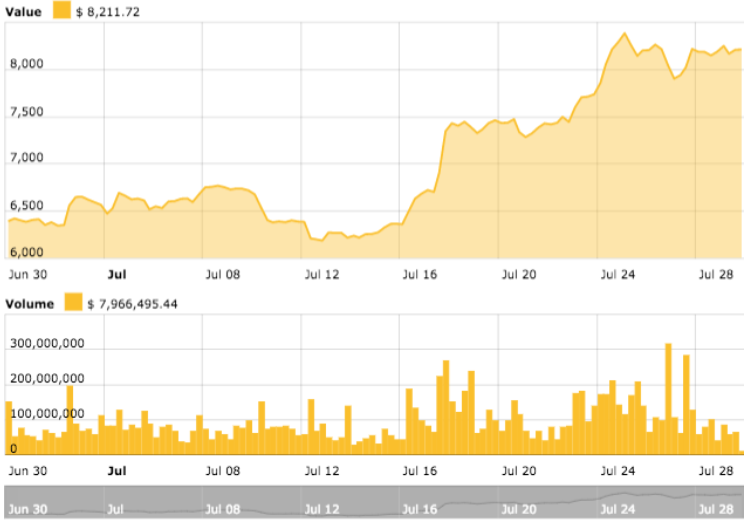The width and height of the screenshot is (756, 528).
Task: Click the 7,000 axis label on price chart
Action: 27,158
